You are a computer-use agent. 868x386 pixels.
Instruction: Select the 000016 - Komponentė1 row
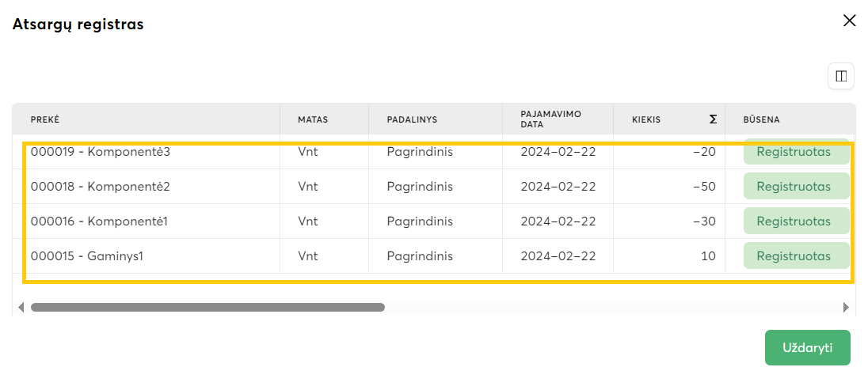(x=99, y=221)
